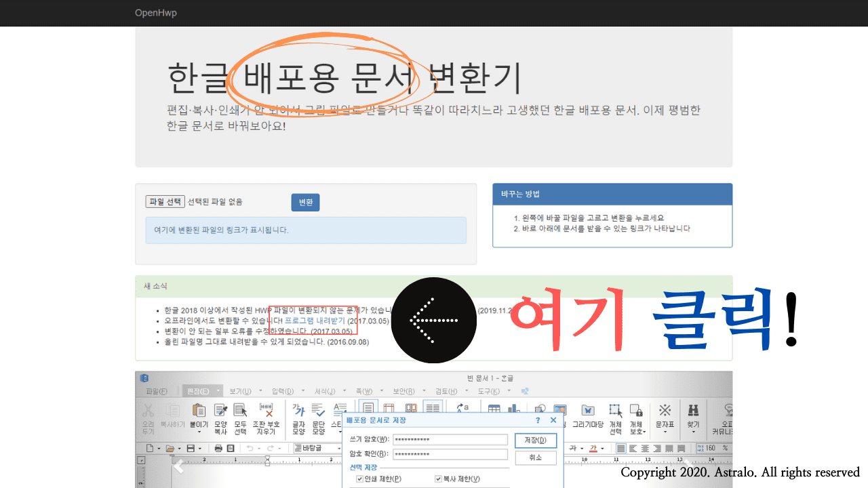Click the new document icon in toolbar

tap(150, 448)
